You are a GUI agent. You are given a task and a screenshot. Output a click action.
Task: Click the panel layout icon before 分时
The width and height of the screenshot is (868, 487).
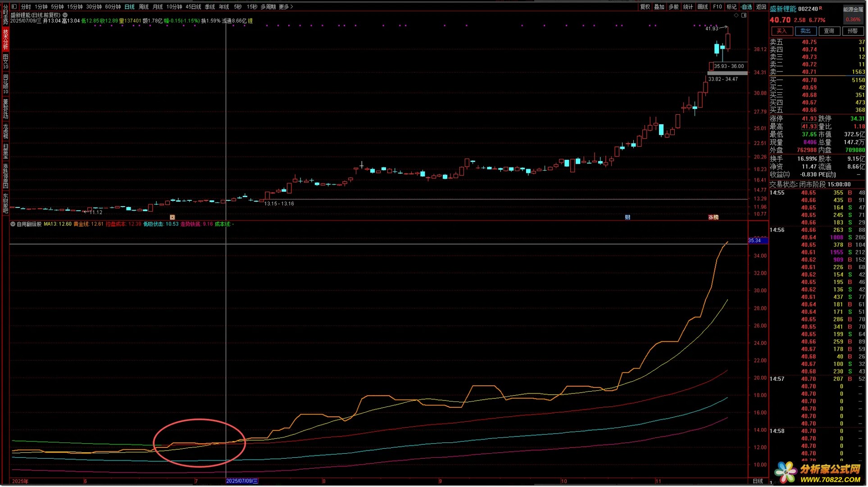[14, 7]
